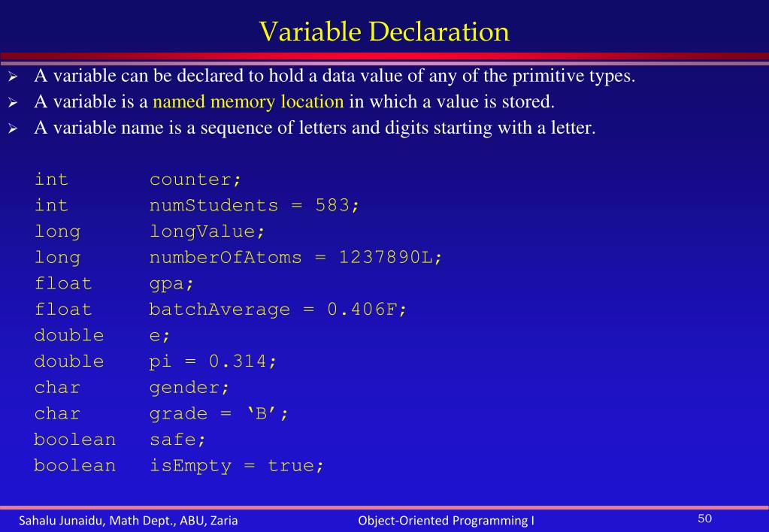The width and height of the screenshot is (769, 532).
Task: Click the arrow bullet beside 'named memory location'
Action: pos(13,103)
